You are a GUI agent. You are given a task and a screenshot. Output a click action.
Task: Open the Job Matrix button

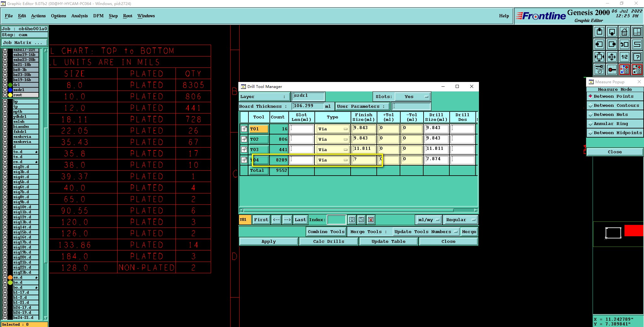[x=25, y=43]
